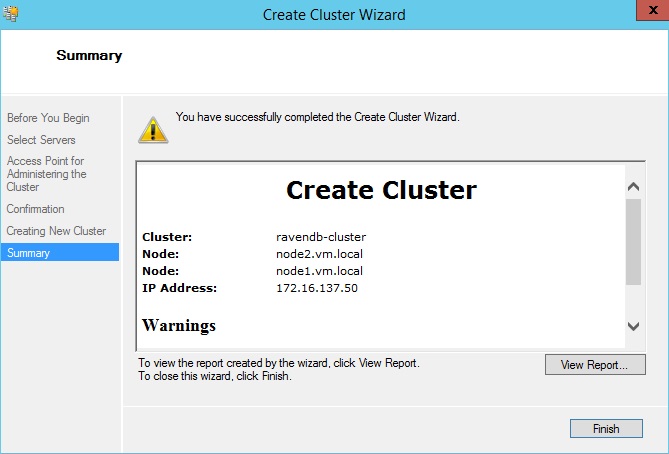Click the report scrollbar down arrow
The height and width of the screenshot is (454, 669).
tap(634, 326)
